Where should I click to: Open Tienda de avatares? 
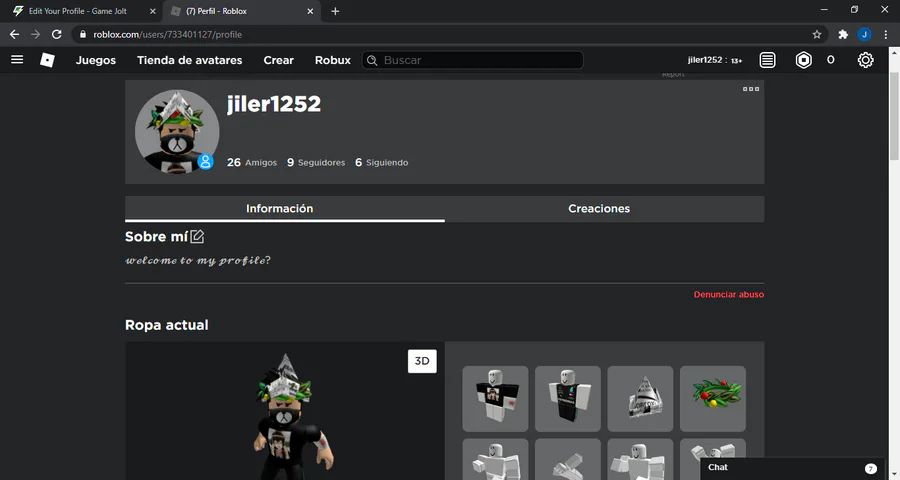[189, 60]
